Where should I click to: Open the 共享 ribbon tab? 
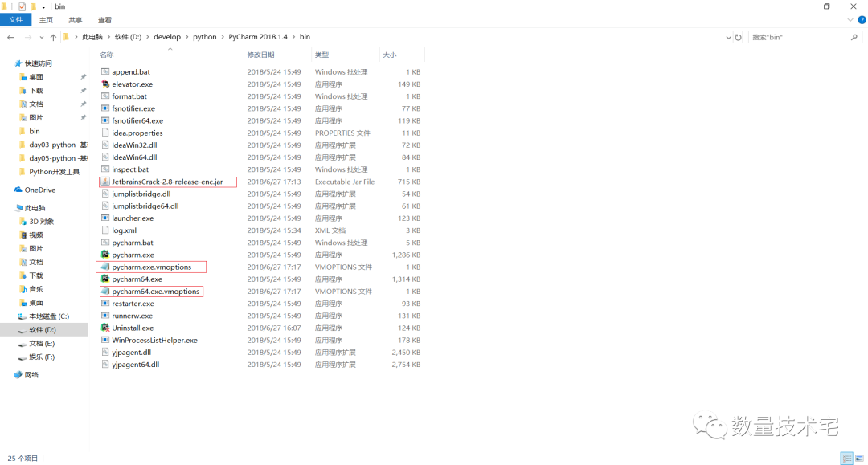(x=76, y=20)
